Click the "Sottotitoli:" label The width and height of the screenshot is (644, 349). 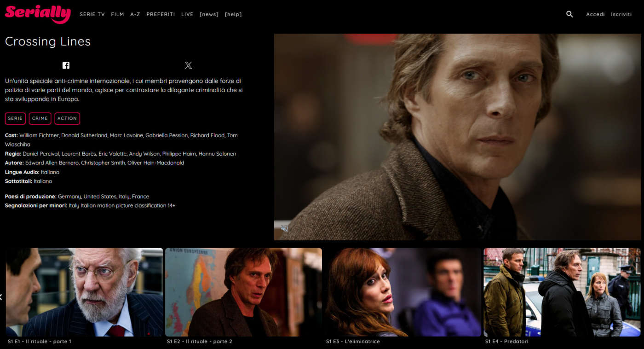click(x=18, y=181)
